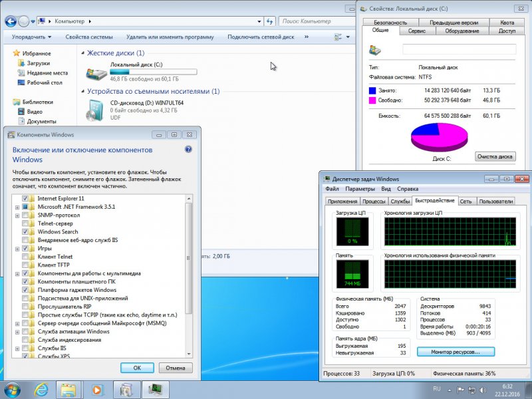This screenshot has width=532, height=399.
Task: Expand the Служба активации Windows node
Action: 17,332
